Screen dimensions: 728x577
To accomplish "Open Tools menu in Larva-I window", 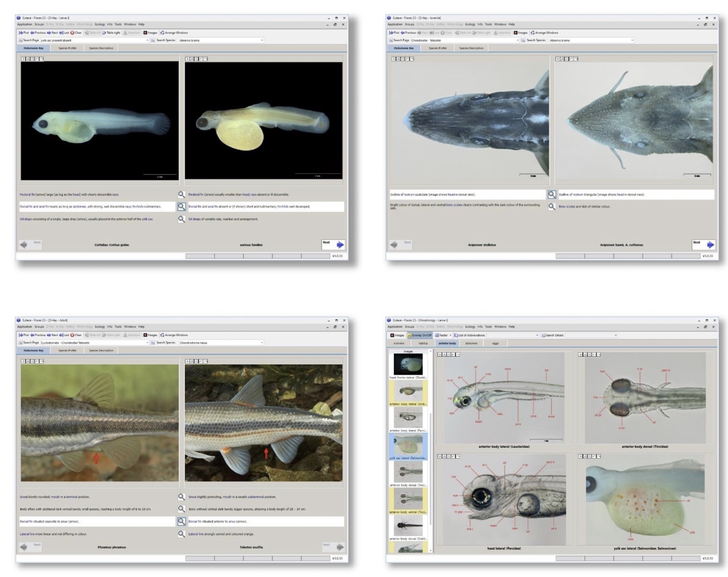I will pos(118,24).
